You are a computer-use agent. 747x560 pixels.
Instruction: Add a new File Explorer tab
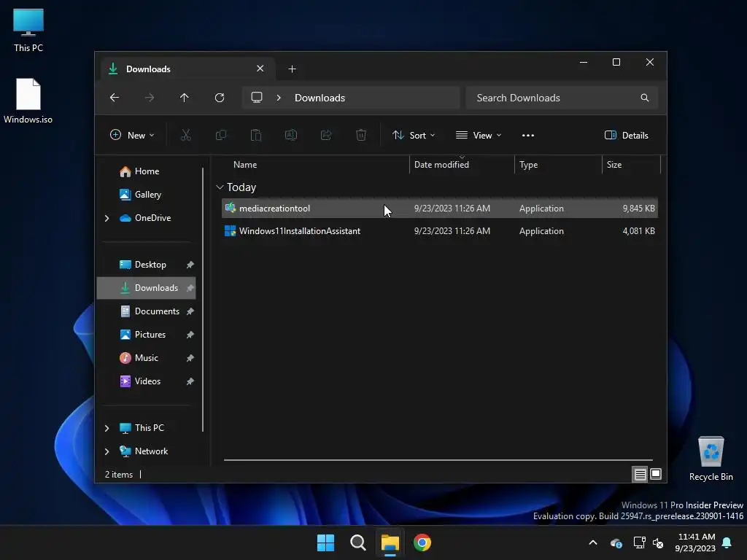click(x=292, y=69)
